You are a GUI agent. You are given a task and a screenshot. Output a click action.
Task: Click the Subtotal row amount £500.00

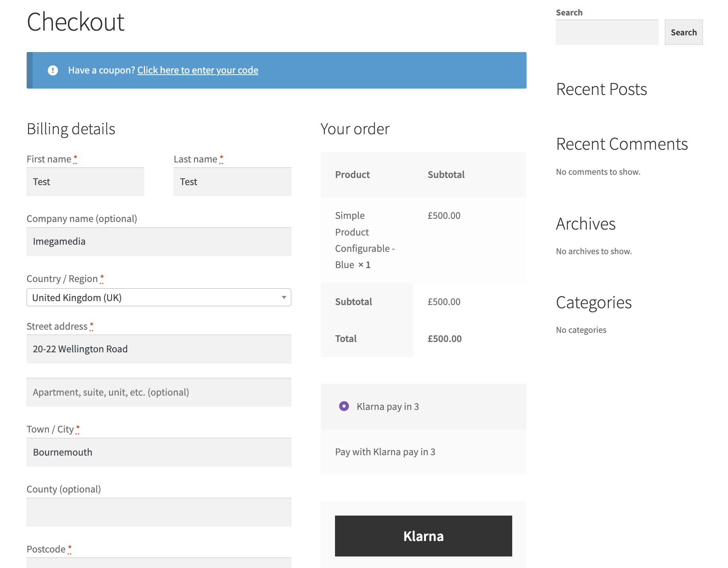coord(444,302)
